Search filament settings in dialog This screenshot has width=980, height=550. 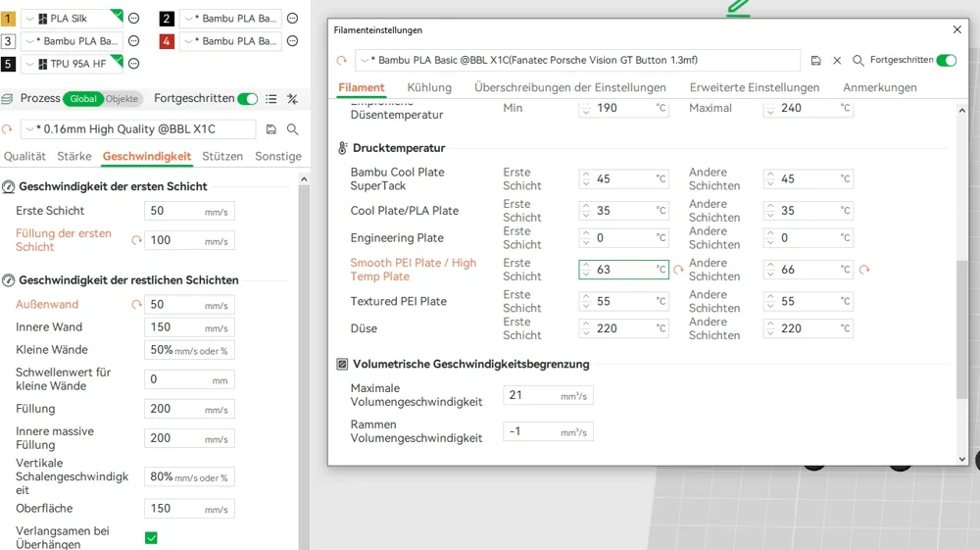(x=858, y=60)
